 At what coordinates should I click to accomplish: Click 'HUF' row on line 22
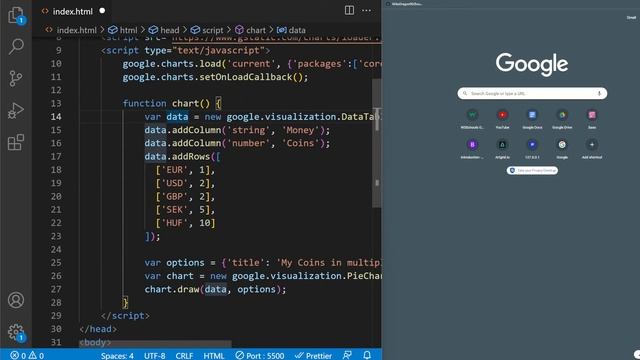185,223
